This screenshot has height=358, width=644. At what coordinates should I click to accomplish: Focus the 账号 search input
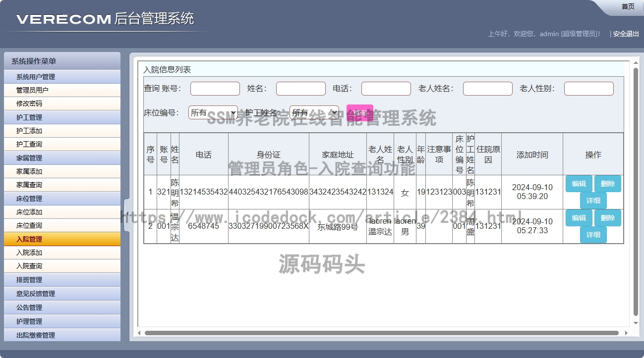pyautogui.click(x=215, y=89)
